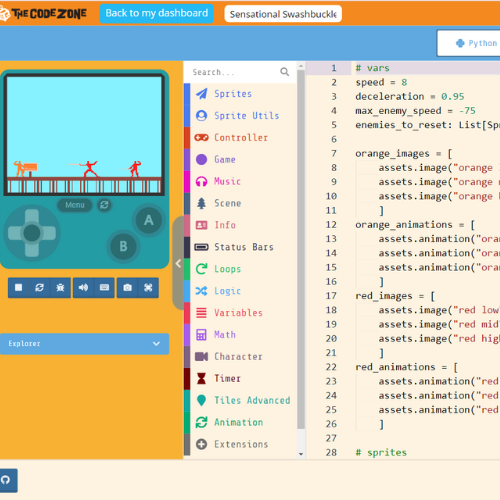
Task: Open the Timer category
Action: [x=240, y=378]
